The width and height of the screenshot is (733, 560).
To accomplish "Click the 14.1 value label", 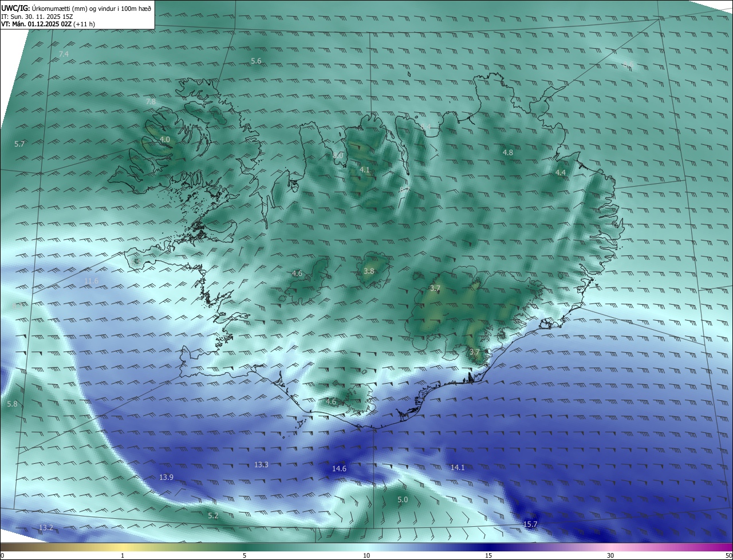I will (458, 468).
